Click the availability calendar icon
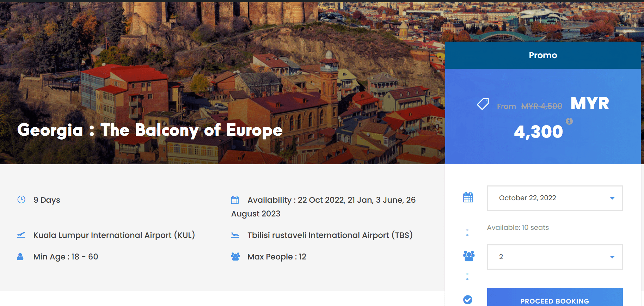The width and height of the screenshot is (644, 306). [x=235, y=200]
